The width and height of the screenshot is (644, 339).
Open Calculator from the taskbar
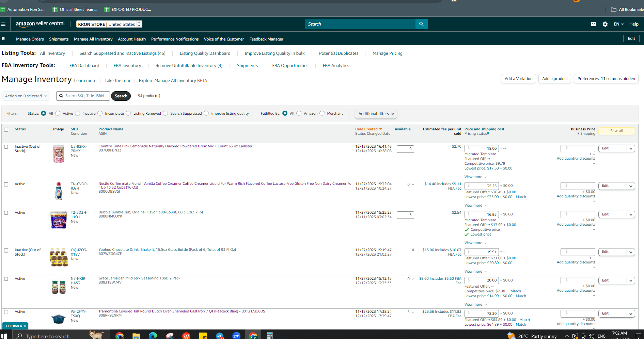tap(270, 336)
